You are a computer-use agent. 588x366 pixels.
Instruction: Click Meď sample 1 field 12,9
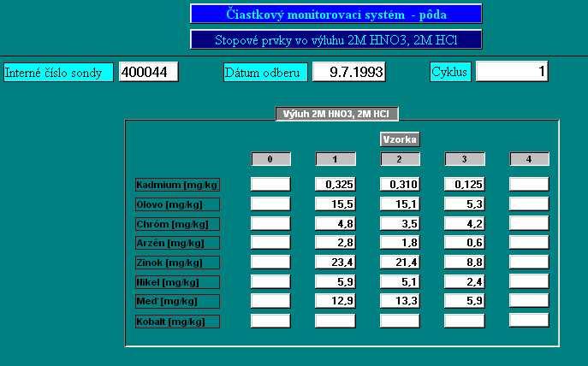[336, 300]
